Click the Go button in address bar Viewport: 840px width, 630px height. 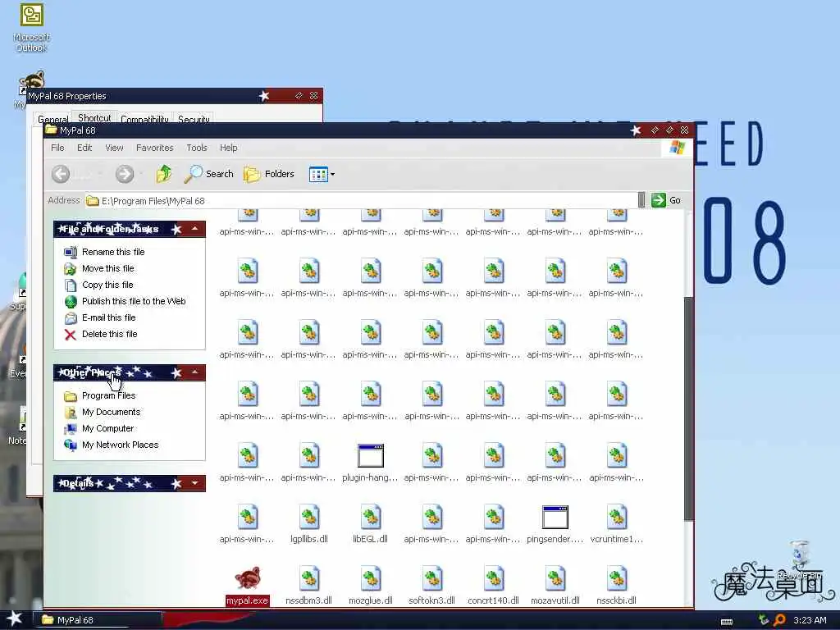tap(666, 200)
